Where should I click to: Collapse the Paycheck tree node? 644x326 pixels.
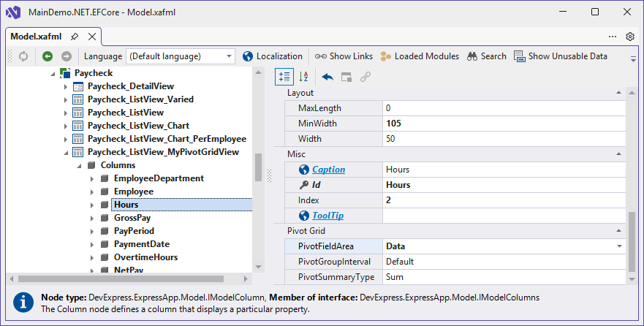click(x=53, y=74)
